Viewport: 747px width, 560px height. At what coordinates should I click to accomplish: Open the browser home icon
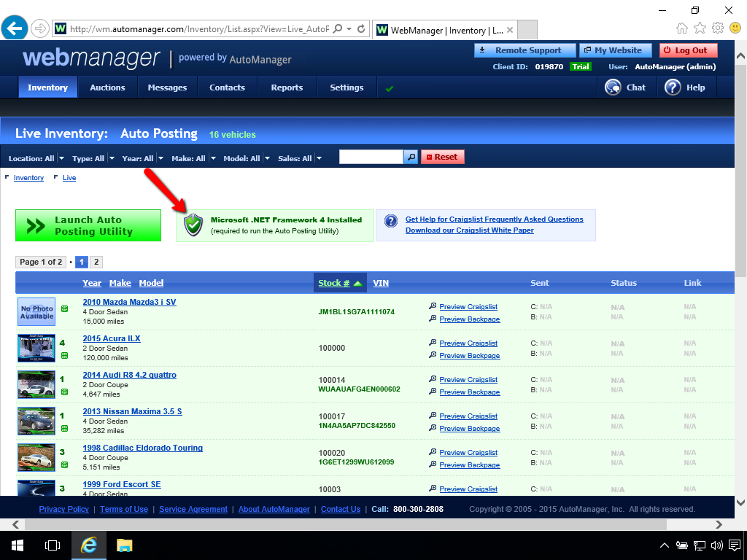point(682,28)
